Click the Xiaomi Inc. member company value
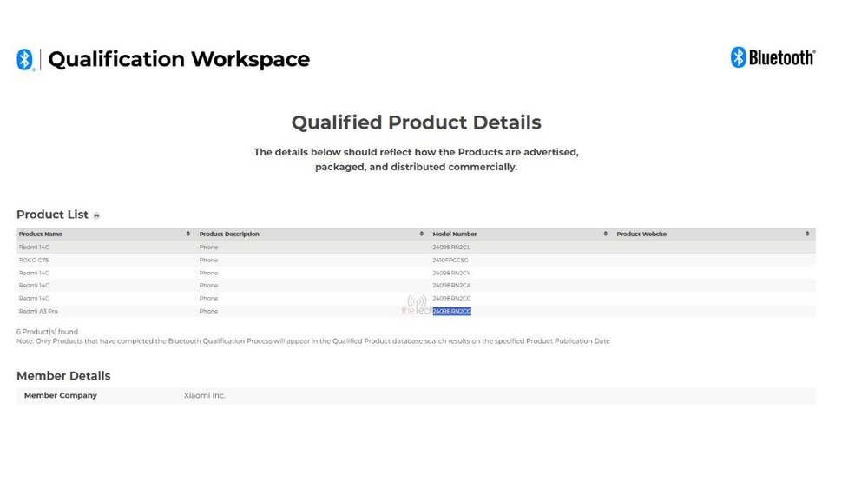The image size is (868, 489). [204, 395]
